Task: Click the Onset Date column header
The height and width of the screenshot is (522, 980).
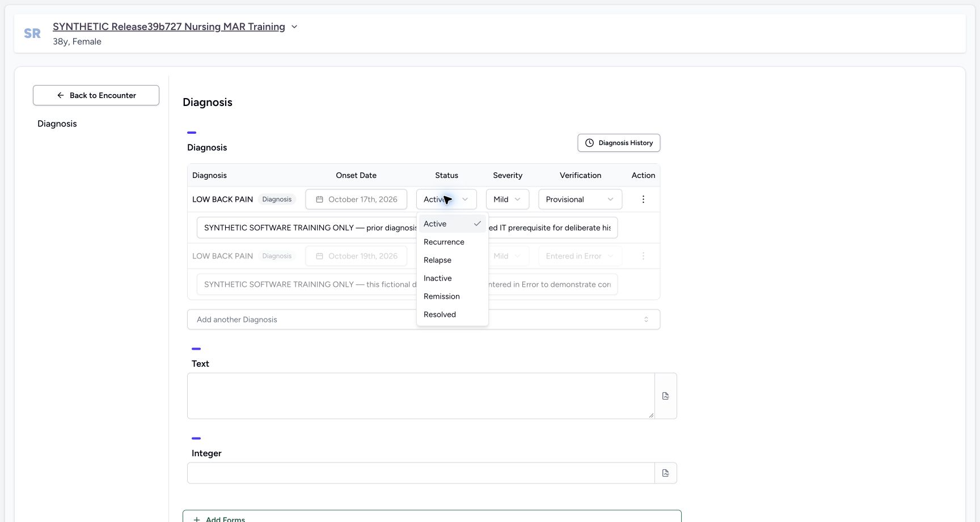Action: pyautogui.click(x=356, y=175)
